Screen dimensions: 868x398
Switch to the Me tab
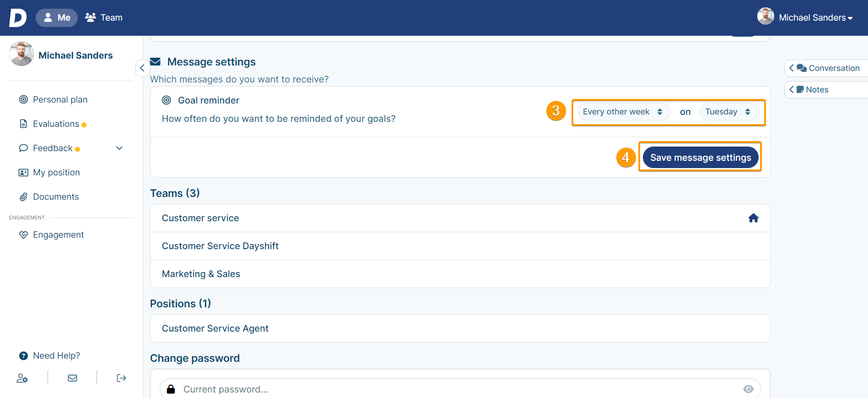pos(57,18)
